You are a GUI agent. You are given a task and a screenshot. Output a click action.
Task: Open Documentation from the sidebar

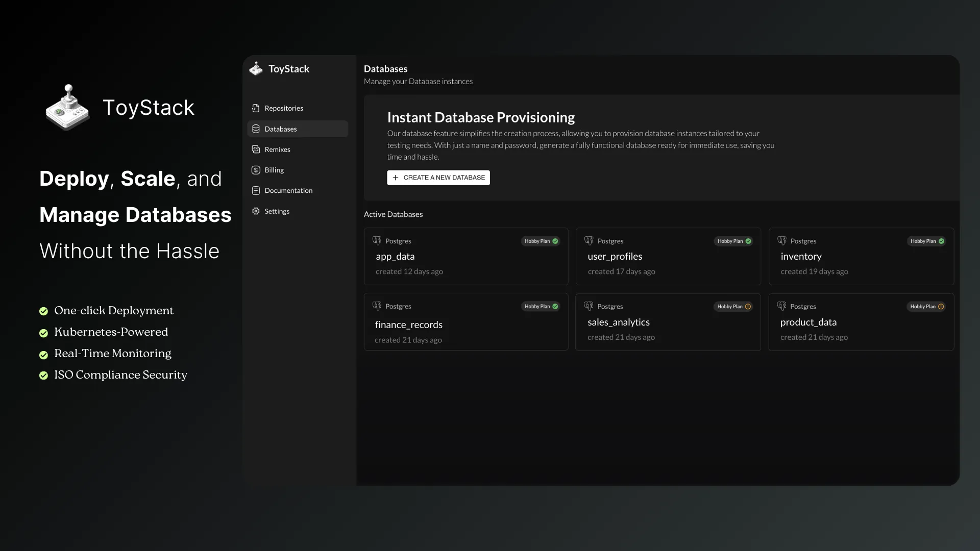pos(288,190)
